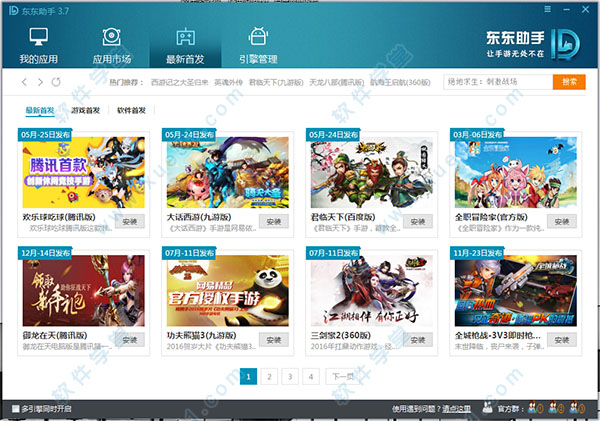Go to page 3
600x421 pixels.
(x=290, y=377)
